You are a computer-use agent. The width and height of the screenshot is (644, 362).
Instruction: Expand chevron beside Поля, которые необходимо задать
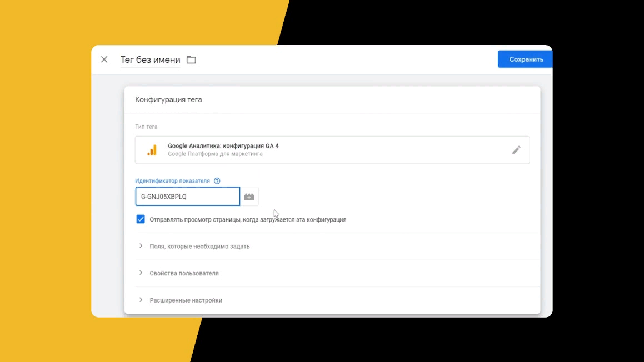point(141,246)
